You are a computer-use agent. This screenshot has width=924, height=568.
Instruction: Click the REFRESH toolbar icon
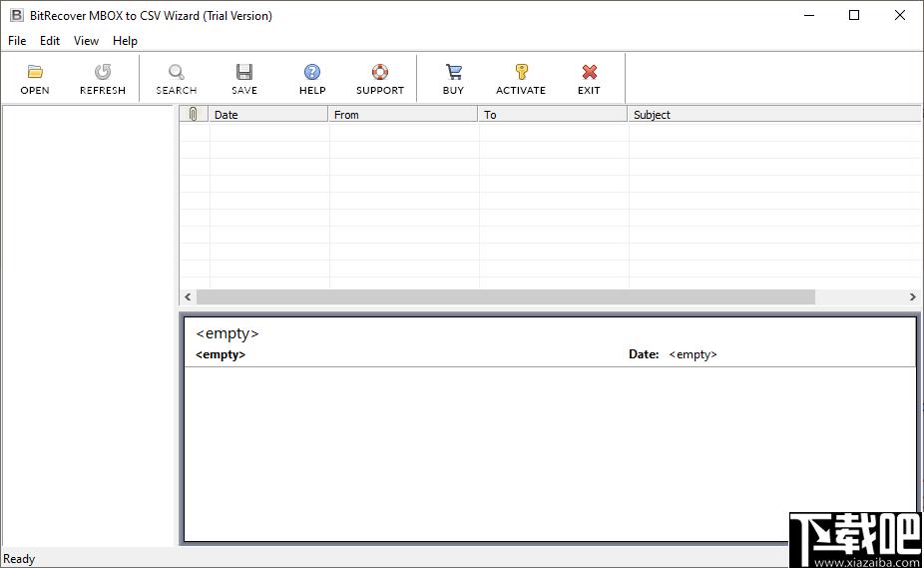(x=103, y=72)
